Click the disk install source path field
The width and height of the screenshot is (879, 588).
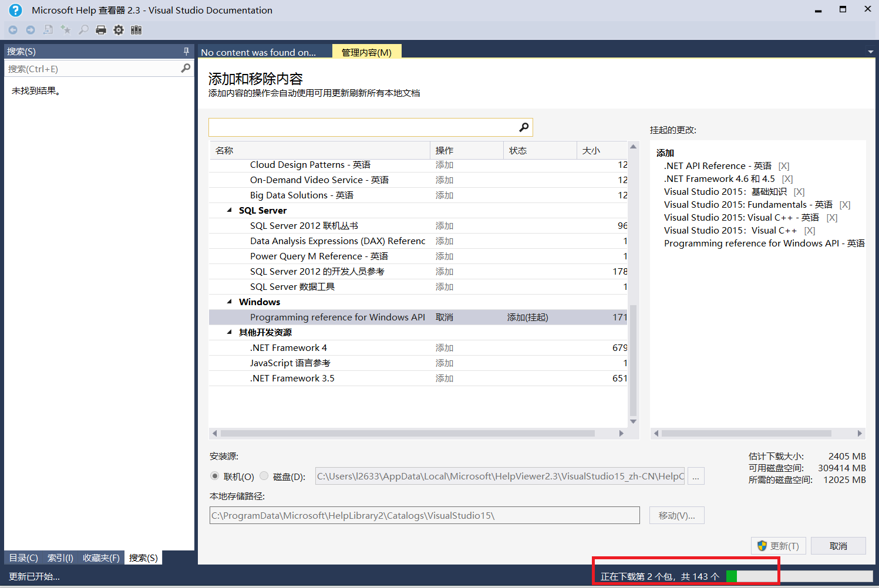point(500,476)
